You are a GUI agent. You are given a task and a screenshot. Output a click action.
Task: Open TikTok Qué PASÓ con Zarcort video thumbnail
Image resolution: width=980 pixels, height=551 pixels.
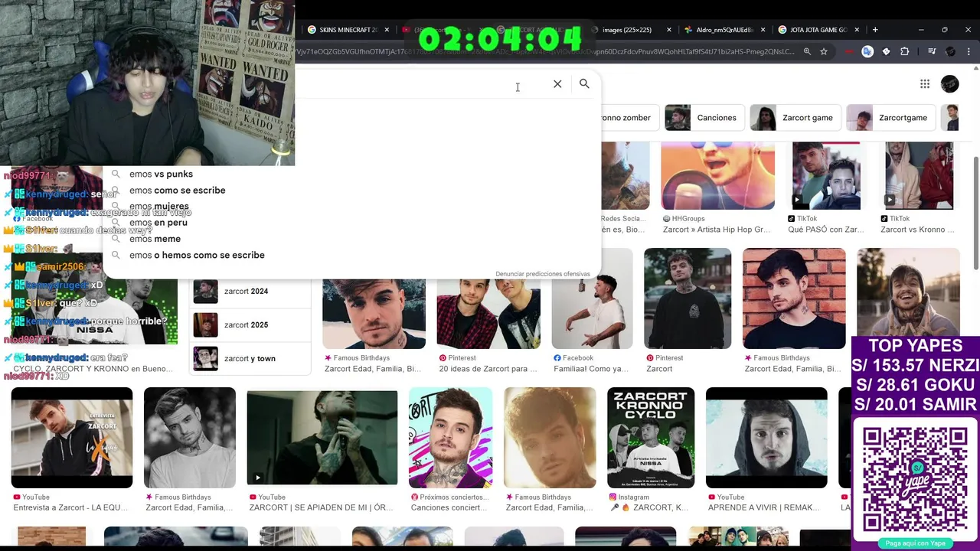click(x=826, y=175)
